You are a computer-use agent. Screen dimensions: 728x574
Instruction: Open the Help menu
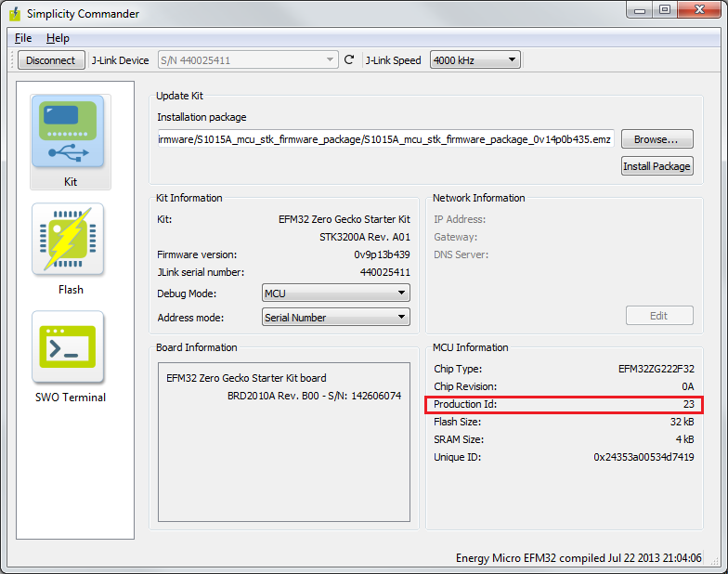(58, 38)
